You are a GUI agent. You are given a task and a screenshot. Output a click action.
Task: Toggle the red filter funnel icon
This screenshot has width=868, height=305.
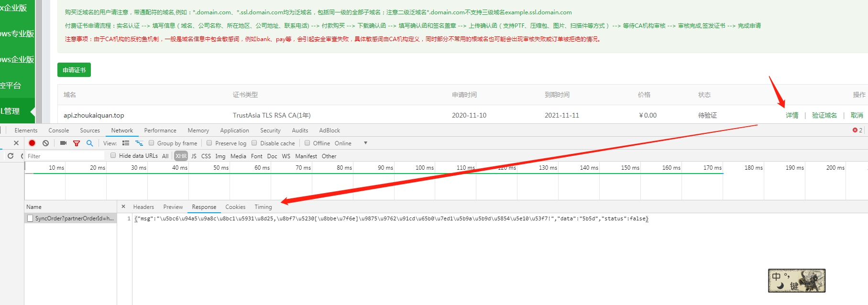[x=77, y=143]
